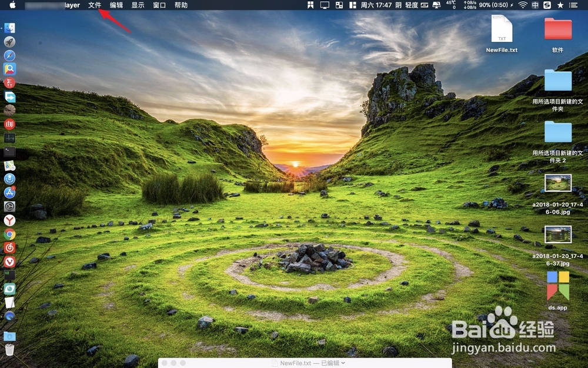Open Finder from the Dock
This screenshot has height=368, width=588.
pyautogui.click(x=9, y=28)
